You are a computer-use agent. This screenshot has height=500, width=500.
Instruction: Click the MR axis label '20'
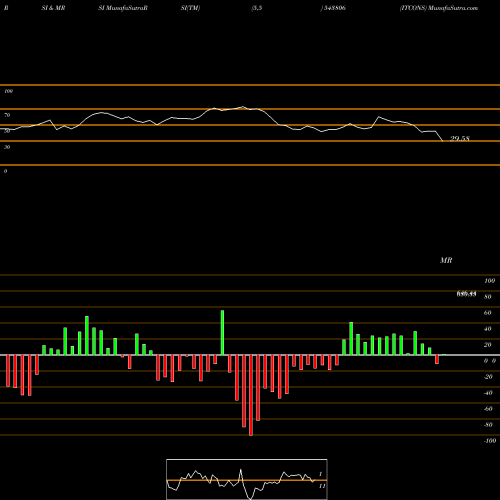[x=488, y=345]
